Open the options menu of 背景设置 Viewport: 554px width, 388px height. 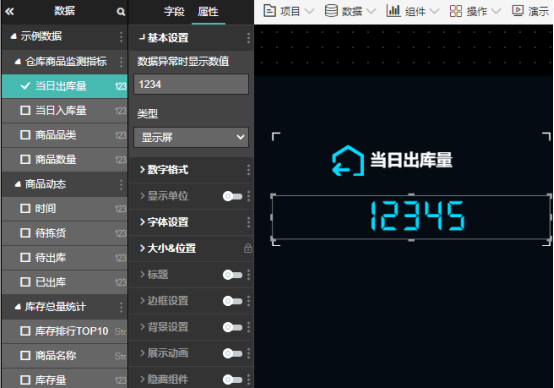[x=248, y=327]
